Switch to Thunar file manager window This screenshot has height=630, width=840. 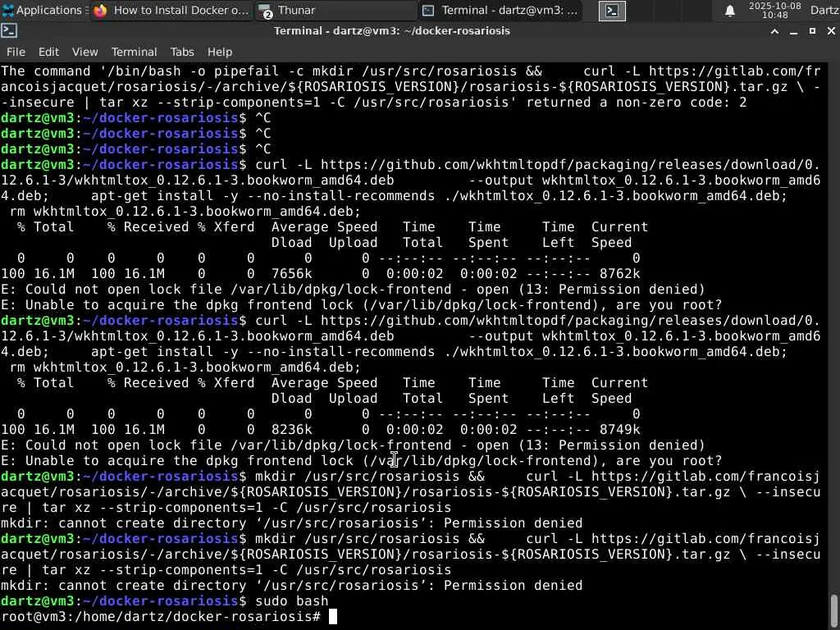pos(336,10)
